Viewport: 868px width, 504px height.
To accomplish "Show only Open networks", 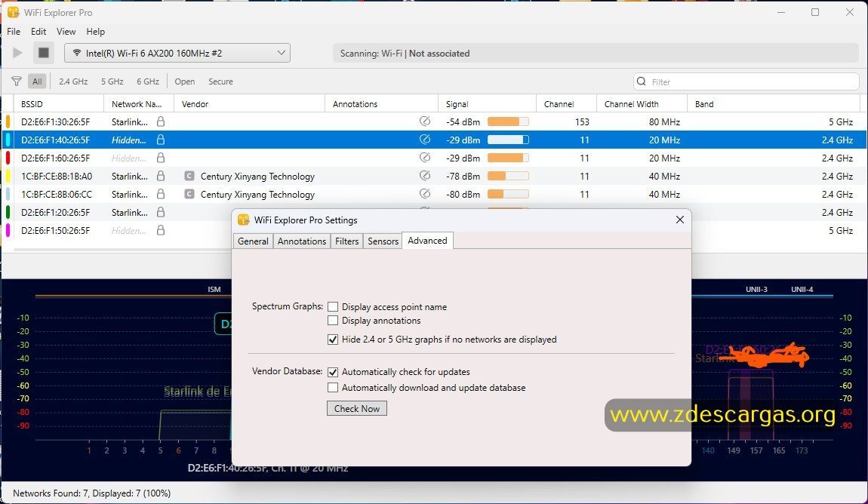I will (x=184, y=81).
